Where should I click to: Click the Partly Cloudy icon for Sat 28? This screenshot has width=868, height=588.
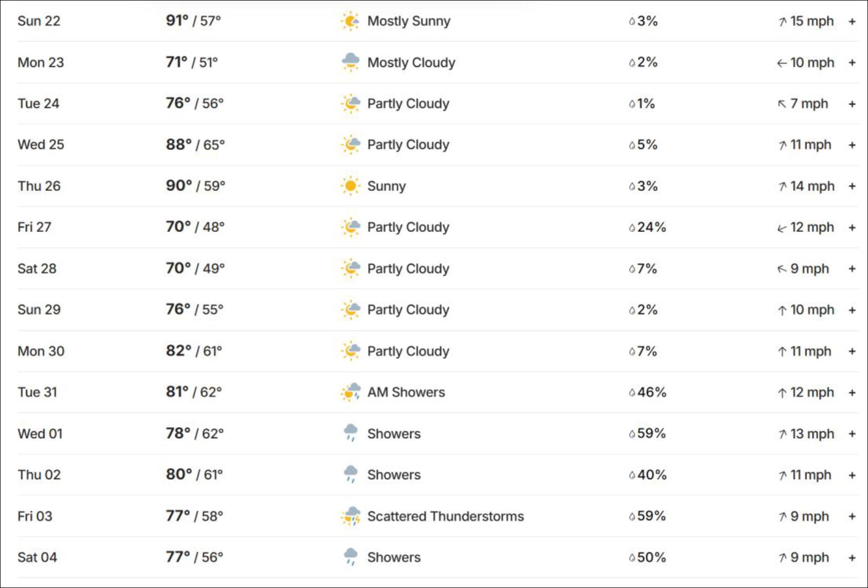click(x=350, y=269)
